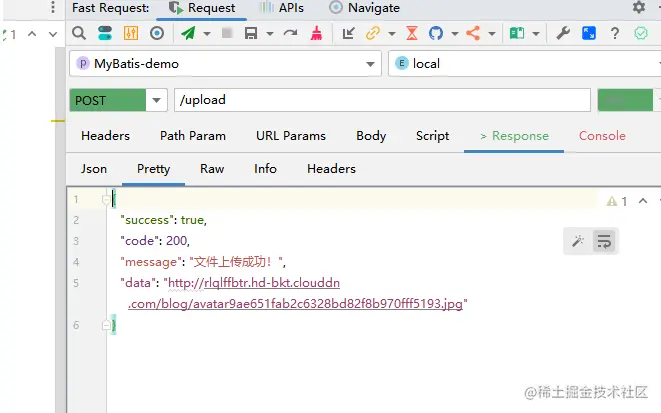
Task: Click the orange chain link icon
Action: tap(373, 33)
